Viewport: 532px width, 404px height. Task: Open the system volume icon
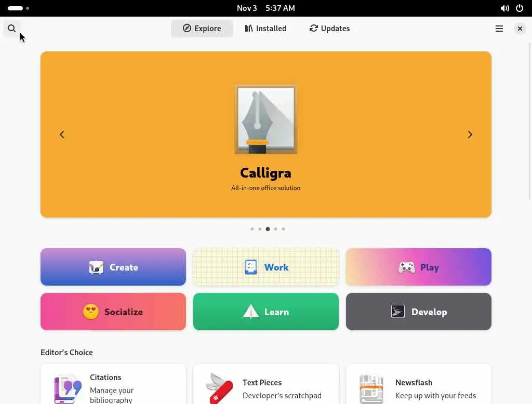pos(504,8)
